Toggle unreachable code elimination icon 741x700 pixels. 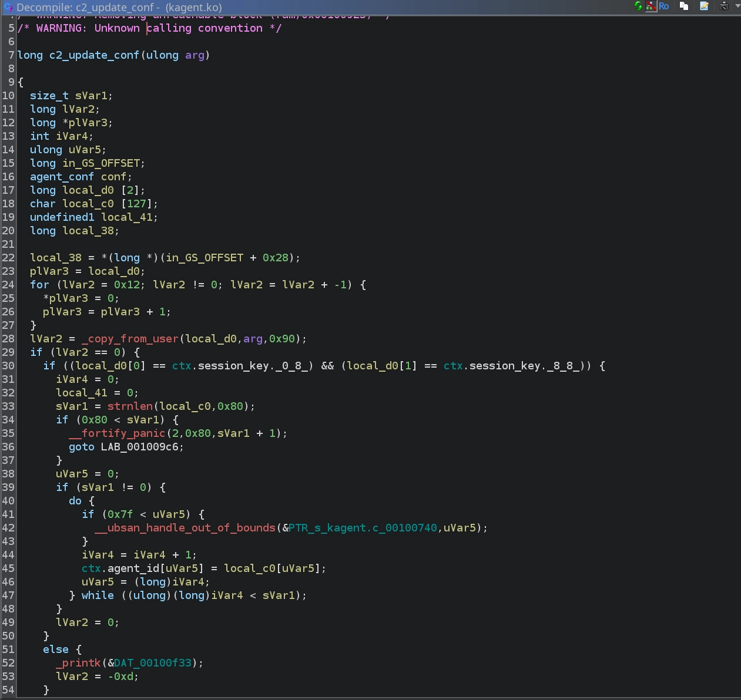coord(651,6)
